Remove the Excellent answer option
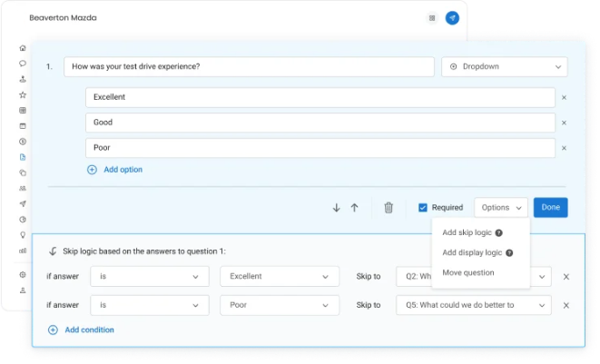600x364 pixels. coord(564,97)
